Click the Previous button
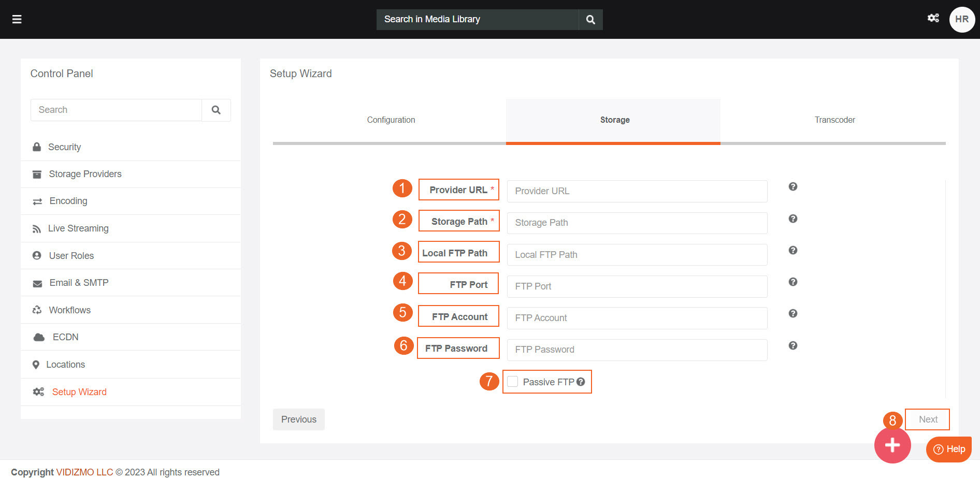The width and height of the screenshot is (980, 478). pos(298,419)
